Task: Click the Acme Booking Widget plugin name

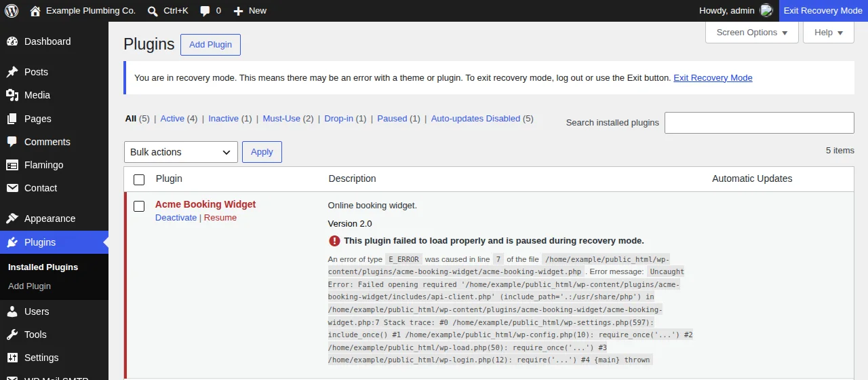Action: click(x=205, y=204)
